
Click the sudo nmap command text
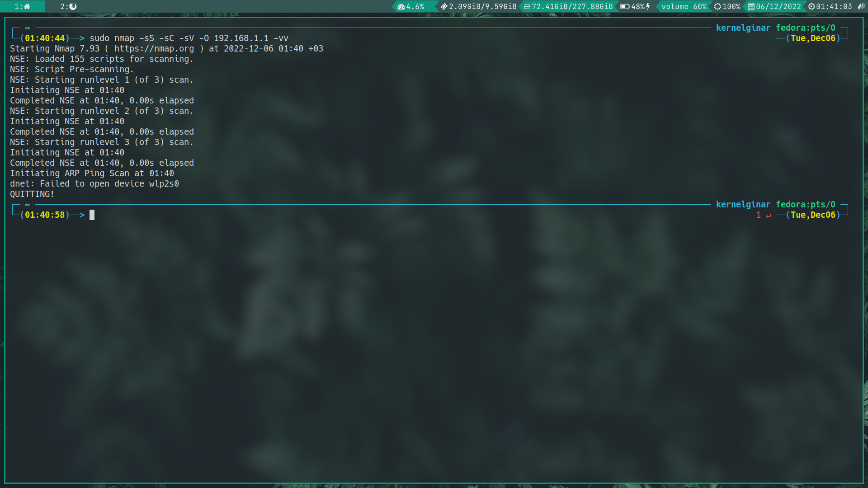189,38
